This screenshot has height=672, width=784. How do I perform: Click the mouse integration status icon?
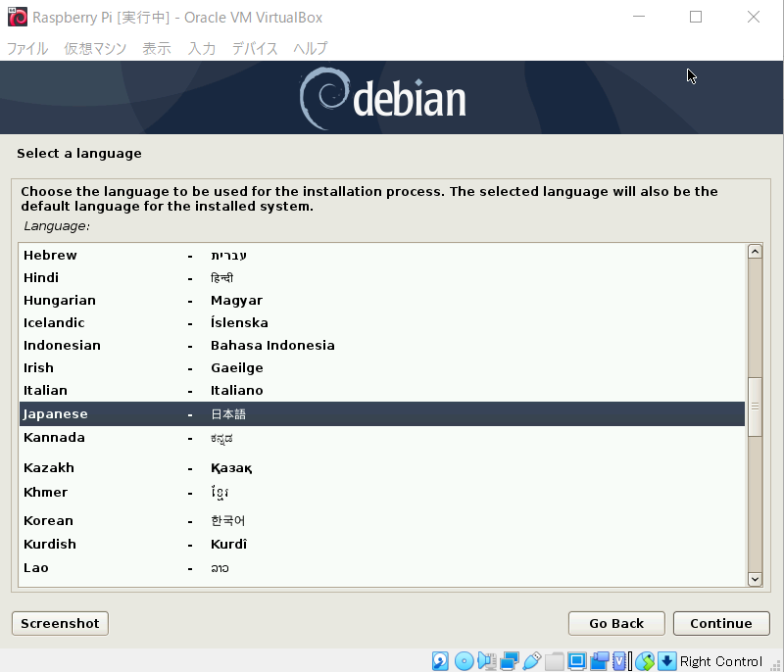[x=645, y=661]
